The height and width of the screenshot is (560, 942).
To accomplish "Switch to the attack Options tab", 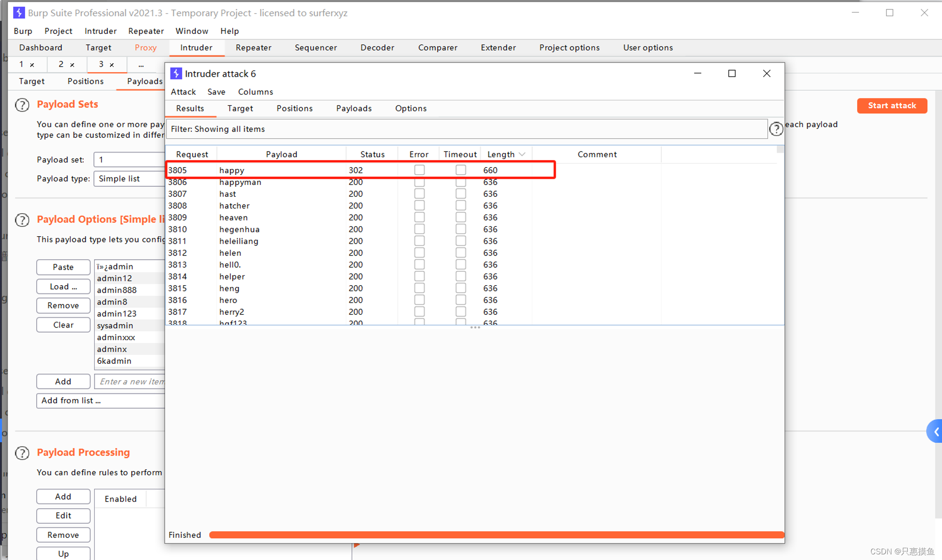I will click(x=411, y=108).
